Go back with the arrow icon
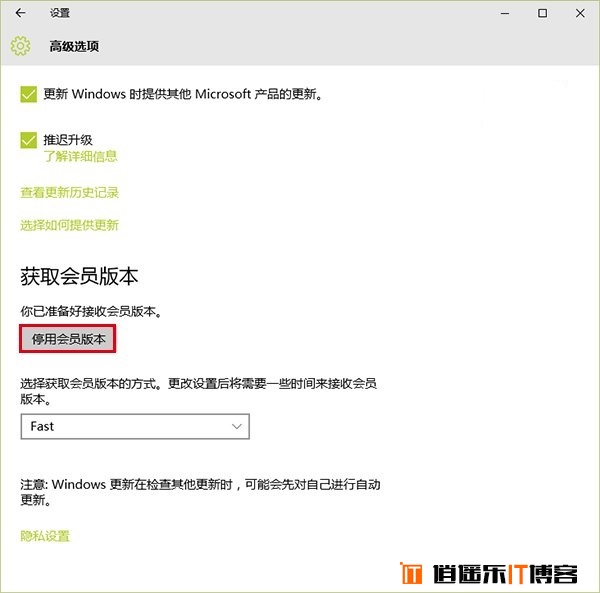The image size is (600, 593). [20, 13]
